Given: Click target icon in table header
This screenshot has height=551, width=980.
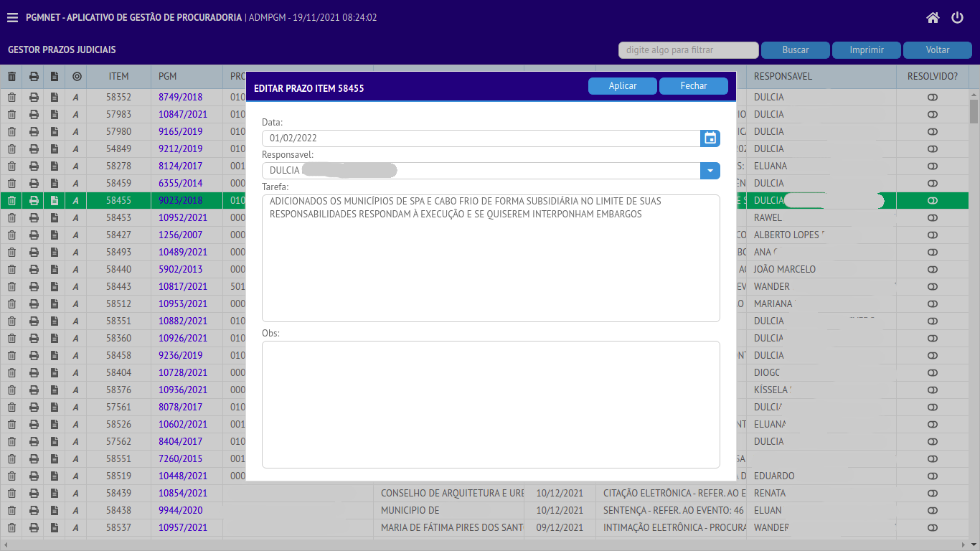Looking at the screenshot, I should pyautogui.click(x=77, y=76).
